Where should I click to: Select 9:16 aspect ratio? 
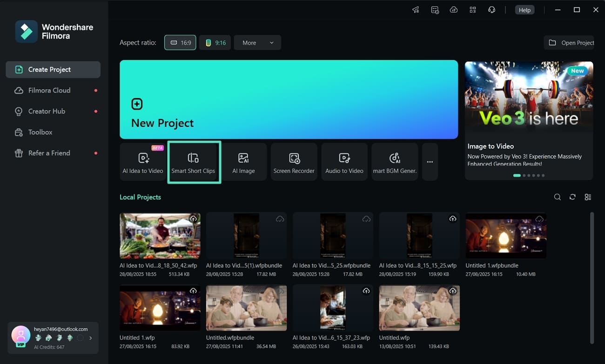(215, 43)
